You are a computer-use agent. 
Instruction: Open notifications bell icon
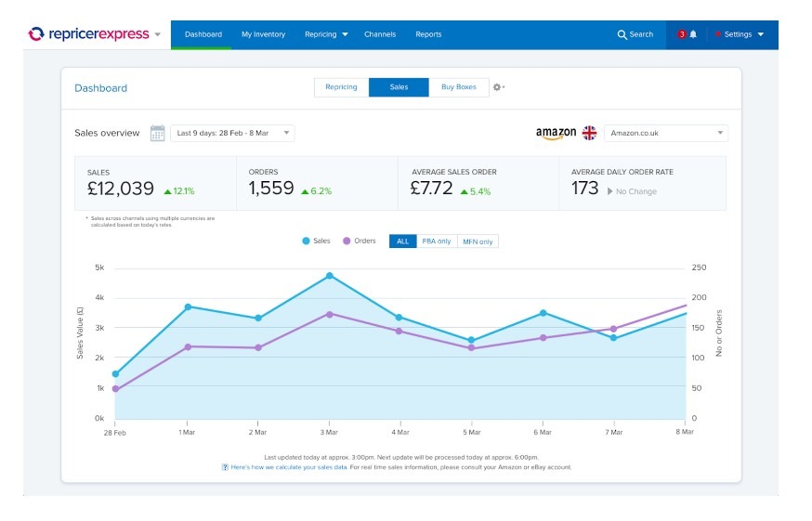coord(693,34)
